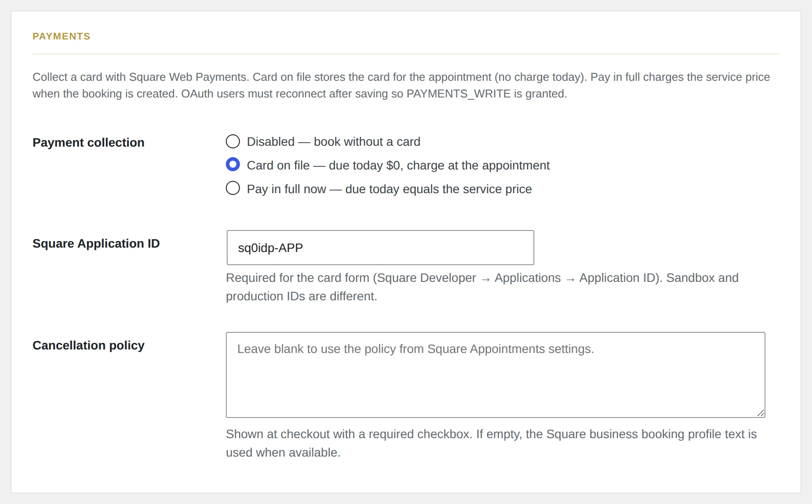Focus the Cancellation policy text area
Image resolution: width=812 pixels, height=504 pixels.
click(496, 375)
